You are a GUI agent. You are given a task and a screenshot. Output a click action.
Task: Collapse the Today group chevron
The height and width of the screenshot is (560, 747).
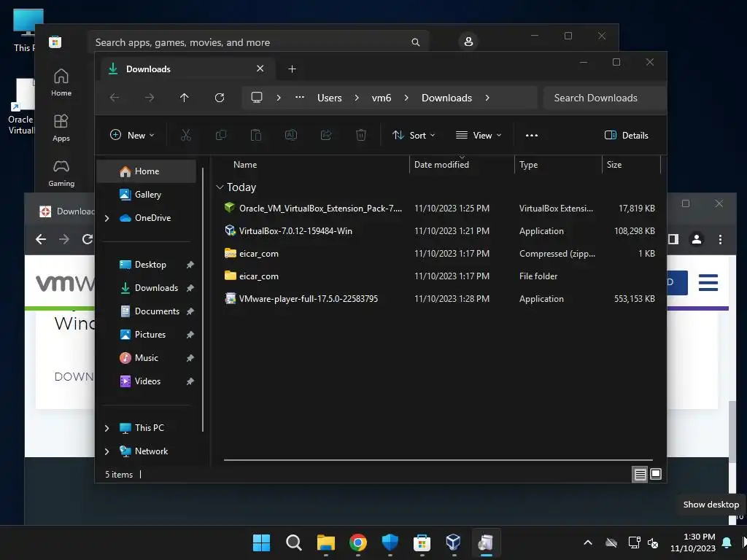pyautogui.click(x=220, y=187)
